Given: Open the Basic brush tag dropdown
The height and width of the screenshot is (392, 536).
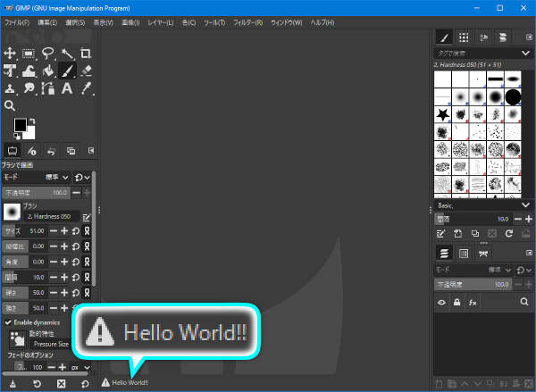Looking at the screenshot, I should 525,204.
